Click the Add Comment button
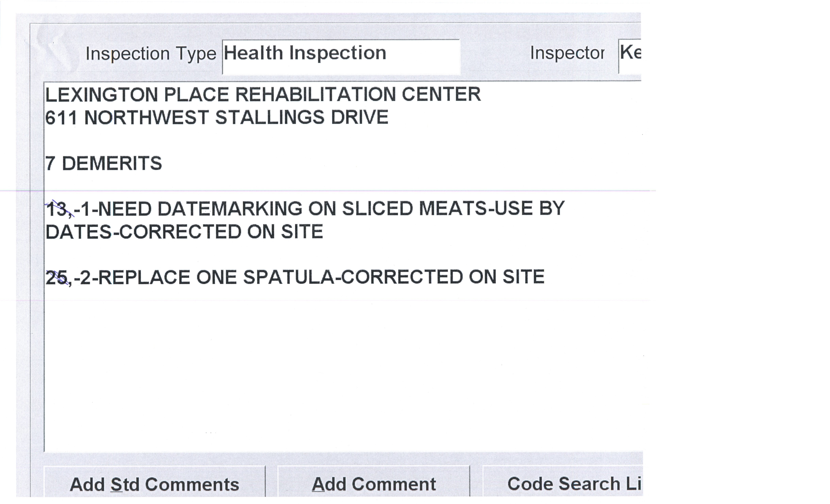The height and width of the screenshot is (504, 830). pyautogui.click(x=373, y=484)
